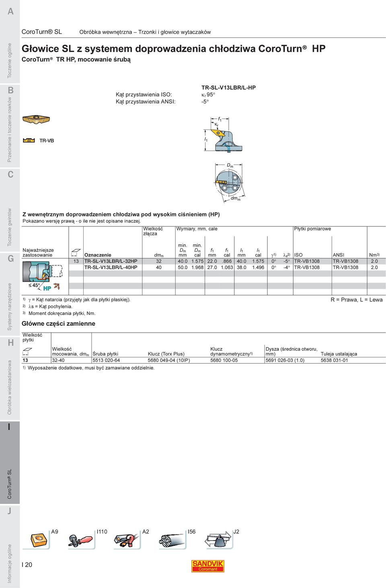Open the I110 screw and screwdriver icon
This screenshot has width=386, height=588.
tap(80, 540)
